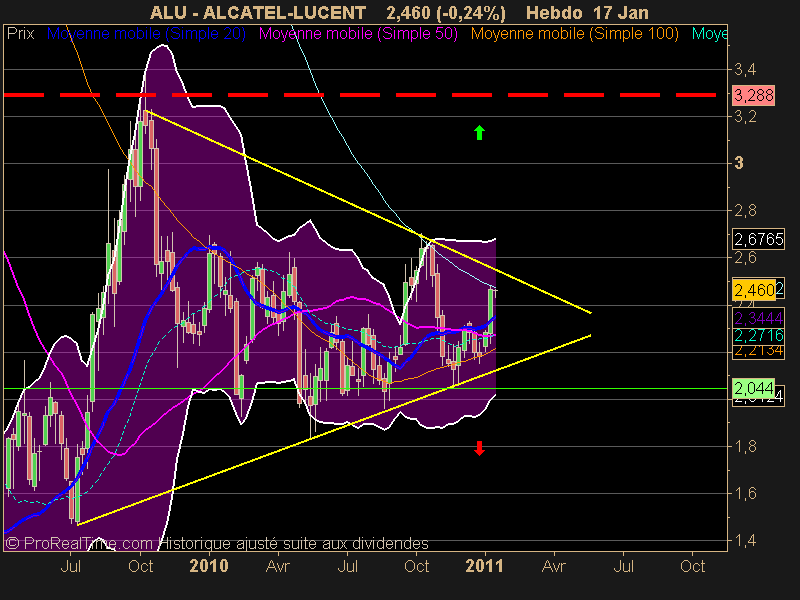Select 'Moyenne mobile (Simple 100)' legend
This screenshot has height=600, width=800.
click(x=574, y=34)
